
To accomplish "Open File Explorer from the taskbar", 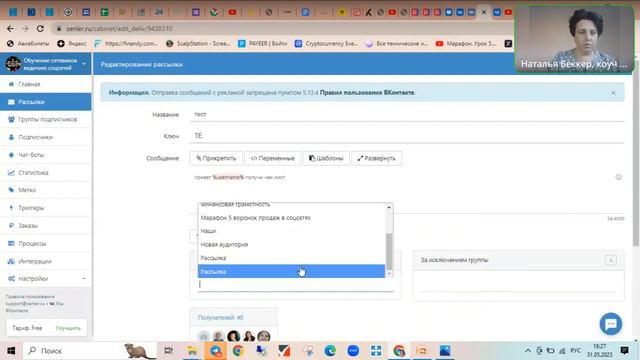I will tap(192, 351).
